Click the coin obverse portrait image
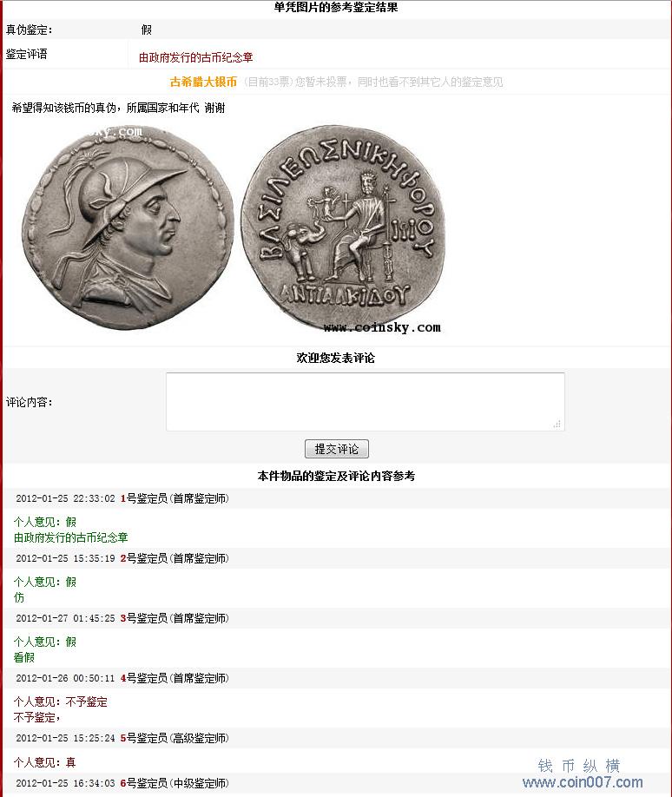672x797 pixels. pos(127,227)
